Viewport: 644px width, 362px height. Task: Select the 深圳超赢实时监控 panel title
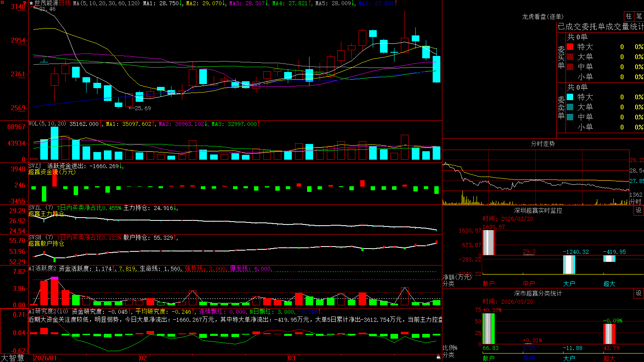click(538, 210)
